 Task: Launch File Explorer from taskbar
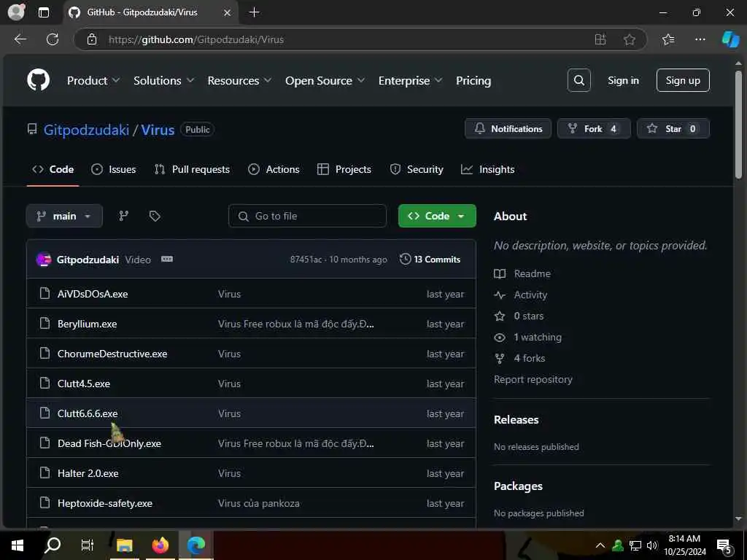tap(124, 545)
